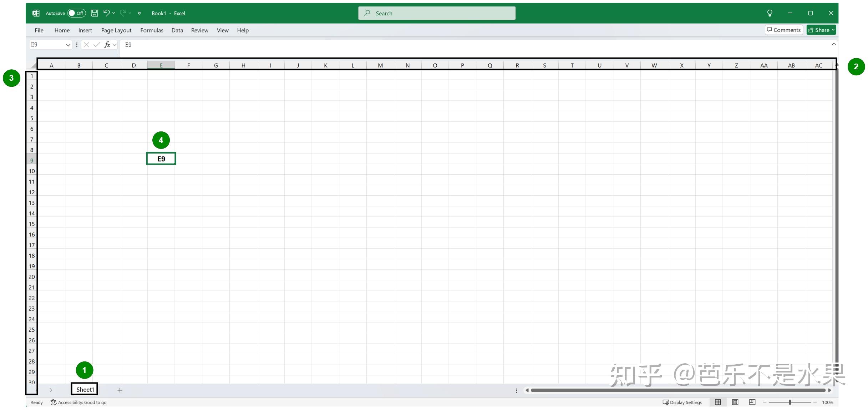Image resolution: width=868 pixels, height=410 pixels.
Task: Click the Save icon on Quick Access Toolbar
Action: pos(94,13)
